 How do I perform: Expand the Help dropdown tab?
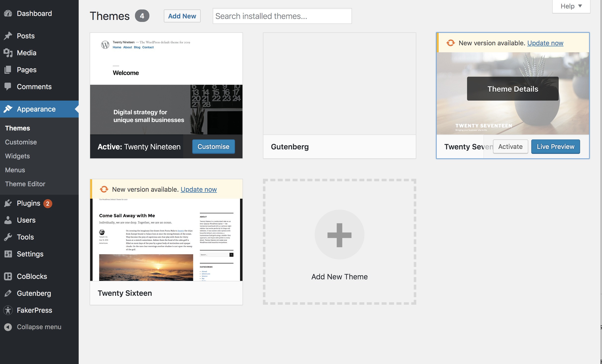(x=571, y=6)
